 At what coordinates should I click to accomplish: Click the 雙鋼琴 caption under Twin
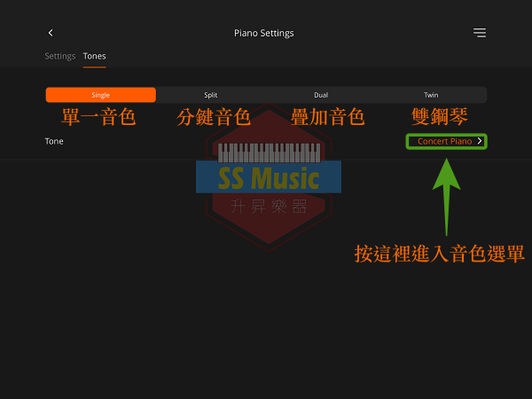coord(440,117)
